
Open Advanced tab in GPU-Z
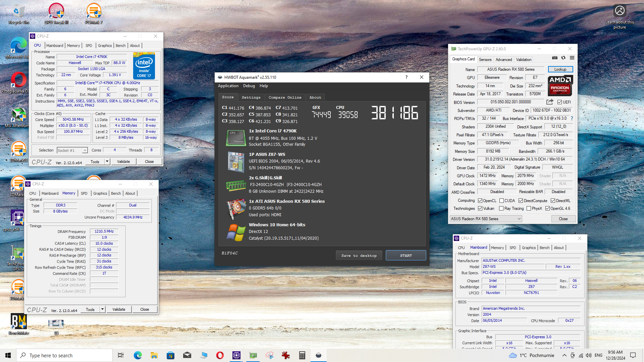(504, 60)
